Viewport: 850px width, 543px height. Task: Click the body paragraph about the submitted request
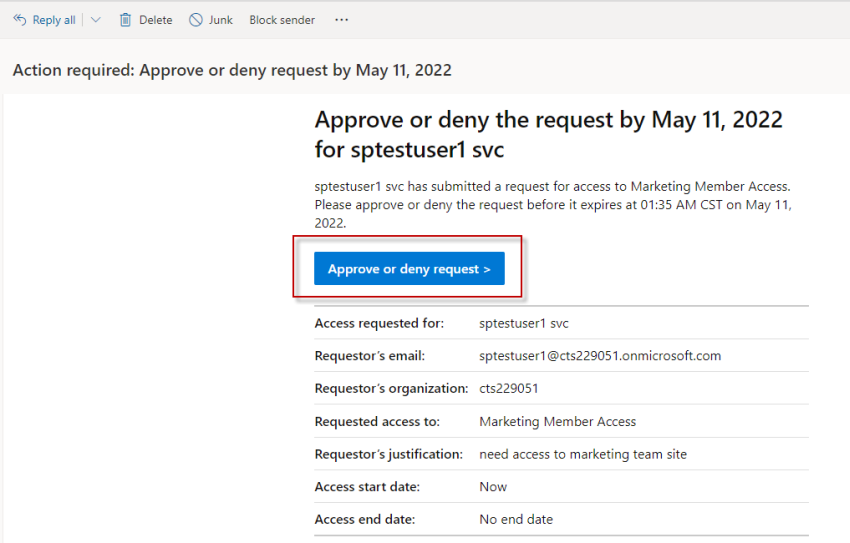[x=553, y=205]
